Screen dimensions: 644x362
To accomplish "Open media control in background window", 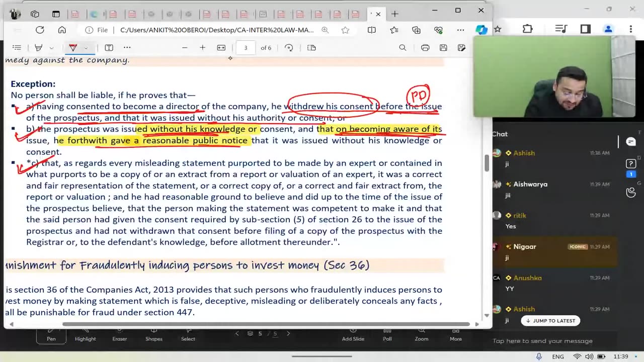I will pyautogui.click(x=561, y=29).
